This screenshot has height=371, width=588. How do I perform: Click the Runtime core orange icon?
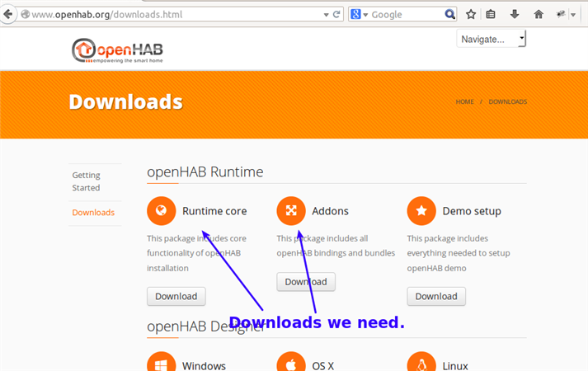(162, 210)
